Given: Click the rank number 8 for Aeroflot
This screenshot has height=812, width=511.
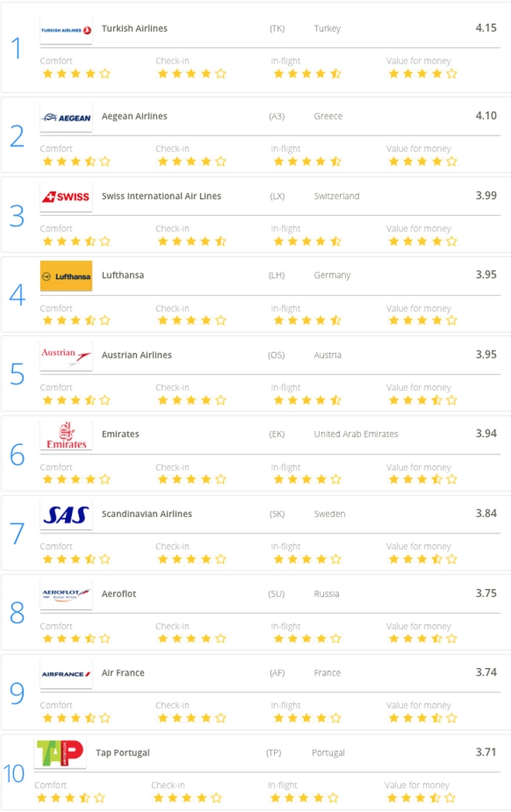Looking at the screenshot, I should [17, 613].
